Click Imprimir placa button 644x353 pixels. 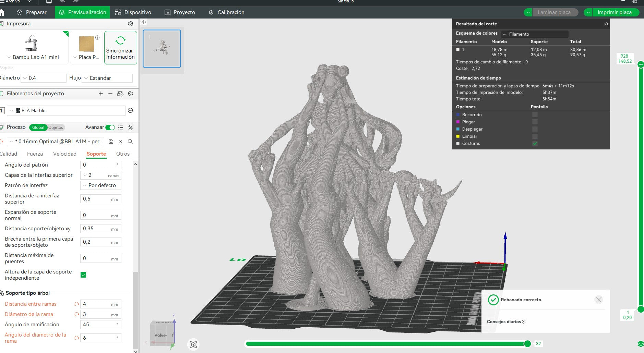614,12
